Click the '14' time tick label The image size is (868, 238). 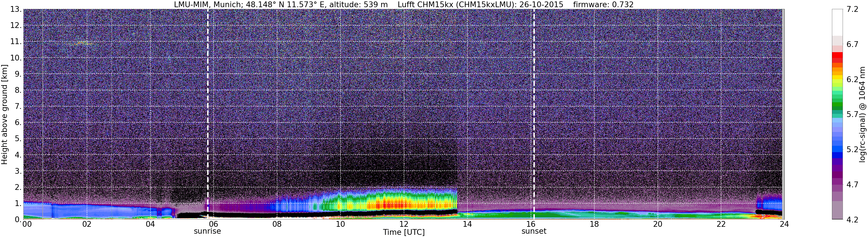pos(467,224)
